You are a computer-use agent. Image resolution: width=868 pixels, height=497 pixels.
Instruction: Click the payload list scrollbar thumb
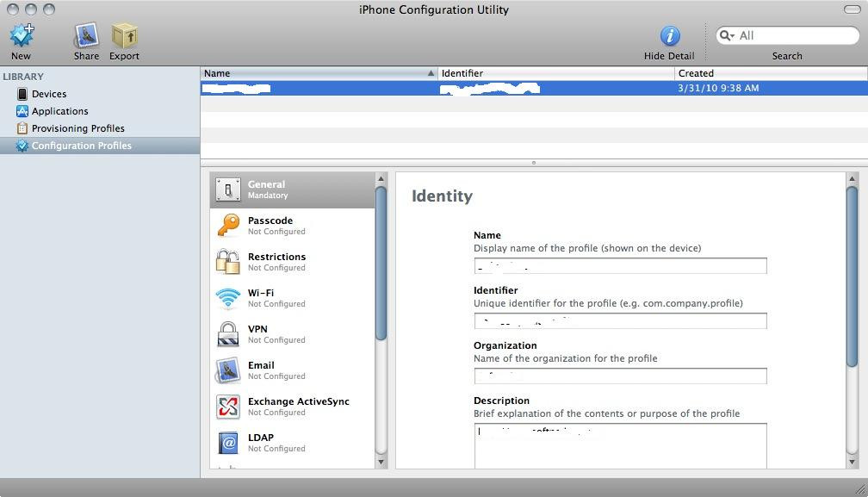click(x=381, y=264)
